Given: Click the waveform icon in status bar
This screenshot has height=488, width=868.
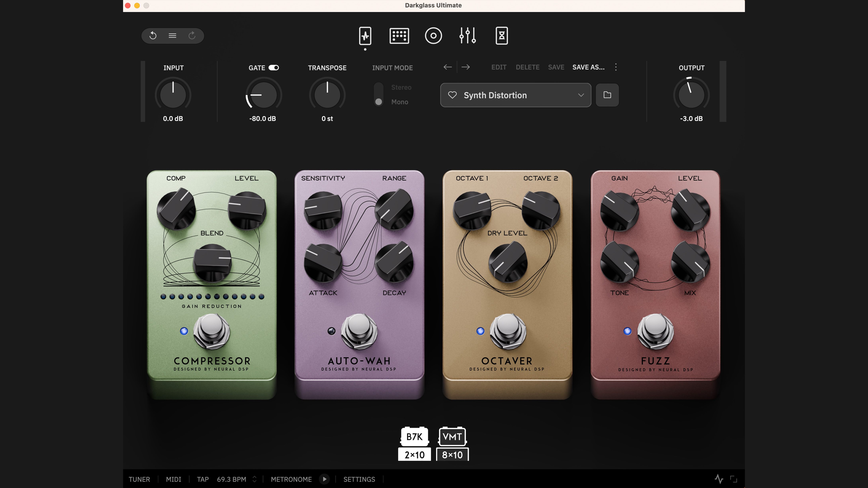Looking at the screenshot, I should coord(719,479).
